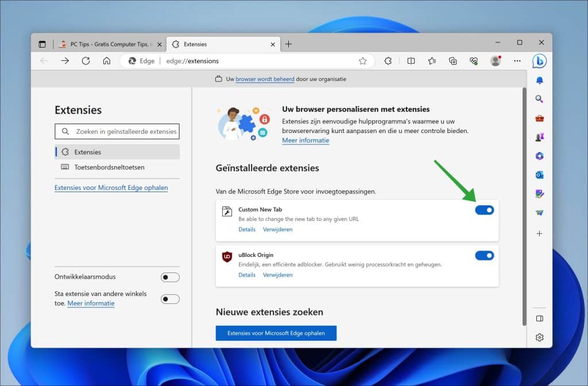Open the Bing Copilot sidebar
Screen dimensions: 588x386
pyautogui.click(x=539, y=61)
